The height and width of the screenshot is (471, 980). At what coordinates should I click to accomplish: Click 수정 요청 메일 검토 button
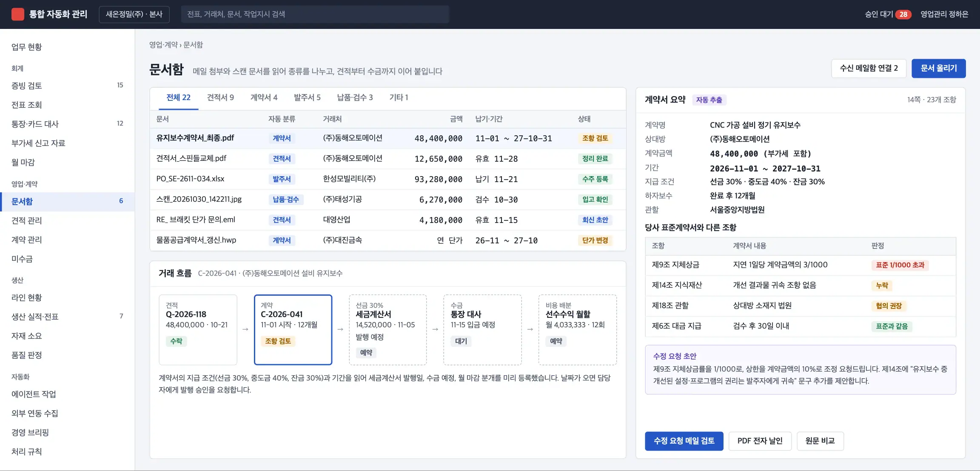684,441
